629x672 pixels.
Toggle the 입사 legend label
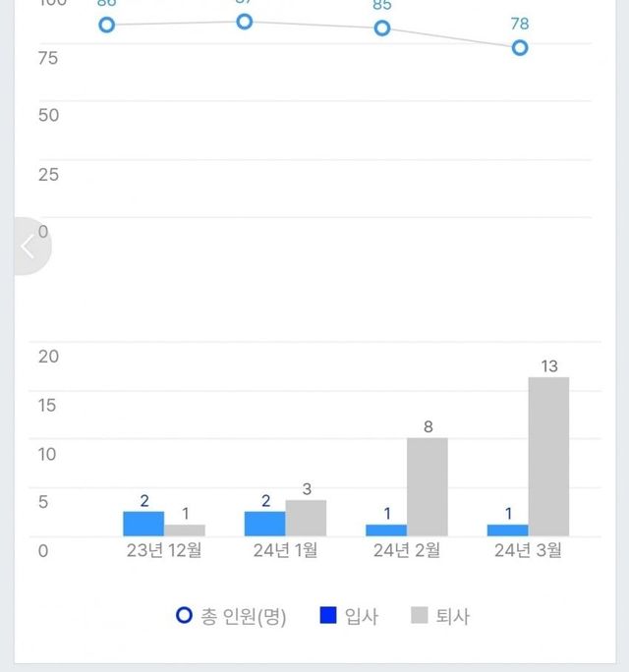(x=362, y=617)
